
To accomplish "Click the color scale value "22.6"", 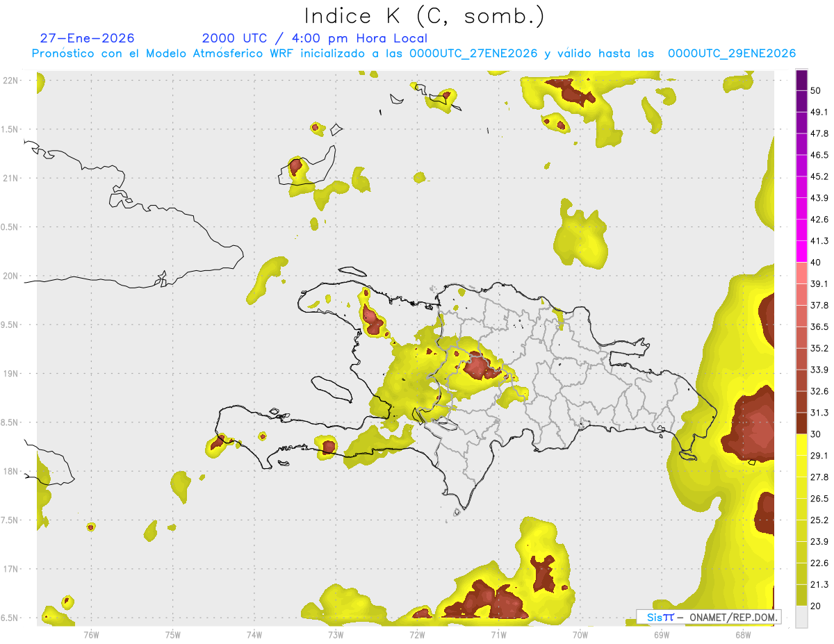I will pos(819,563).
